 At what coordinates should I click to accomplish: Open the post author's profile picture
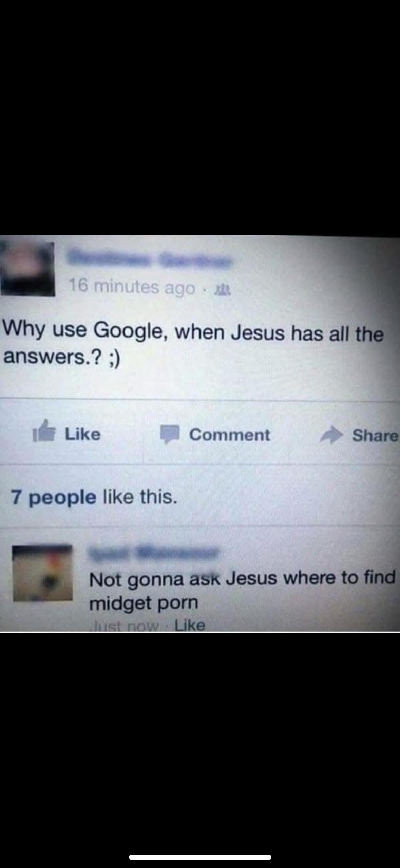click(x=27, y=268)
